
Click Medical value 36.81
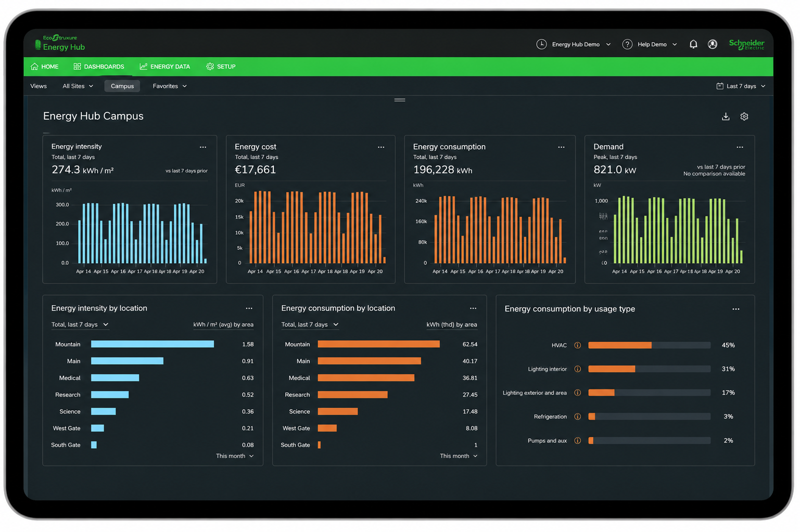click(470, 378)
